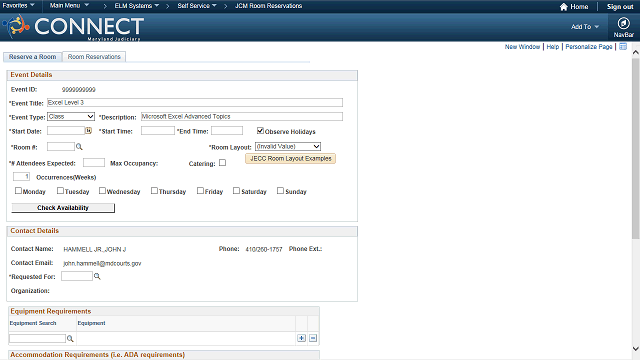Expand the Favorites menu
The height and width of the screenshot is (360, 640).
point(18,6)
